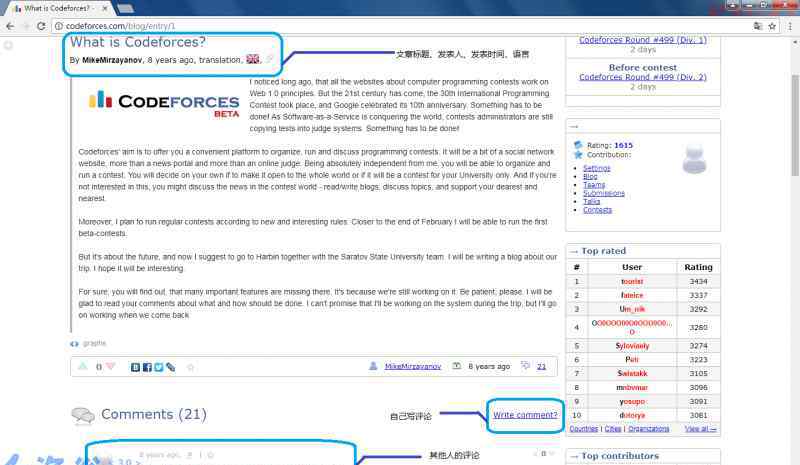Open tourist's profile in Top rated
Image resolution: width=800 pixels, height=465 pixels.
coord(632,282)
